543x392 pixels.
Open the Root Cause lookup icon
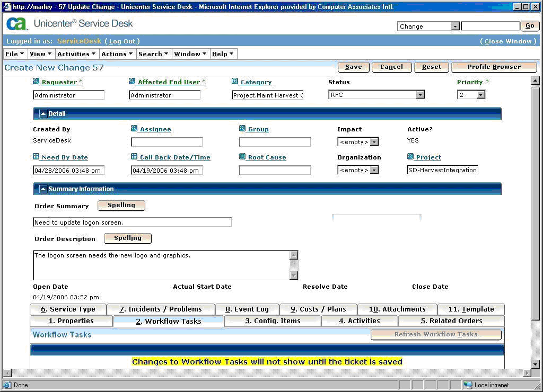[x=243, y=157]
